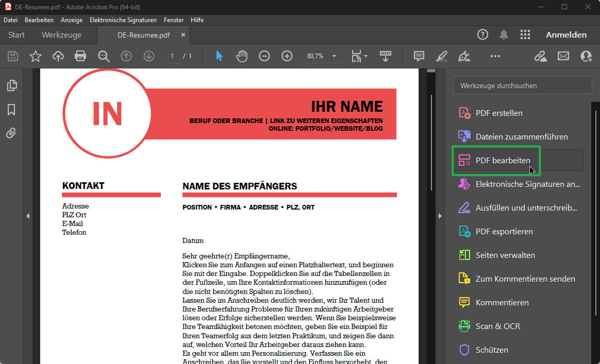The image size is (600, 364).
Task: Type in the Werkzeuge durchsuchen field
Action: [x=522, y=85]
